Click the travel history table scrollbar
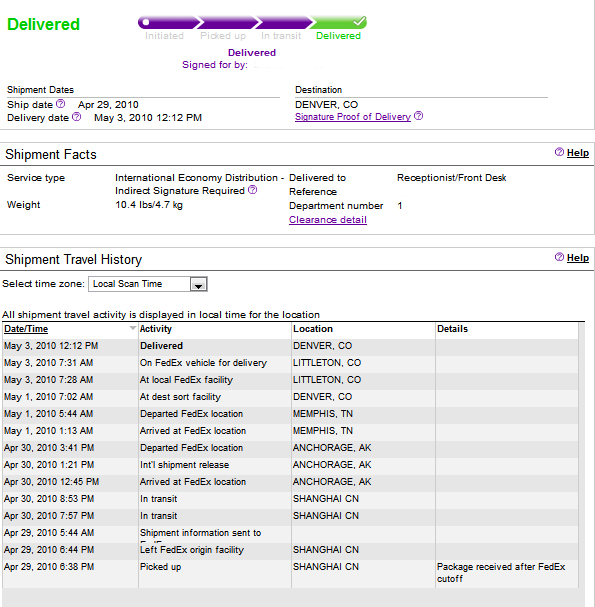 click(x=581, y=455)
